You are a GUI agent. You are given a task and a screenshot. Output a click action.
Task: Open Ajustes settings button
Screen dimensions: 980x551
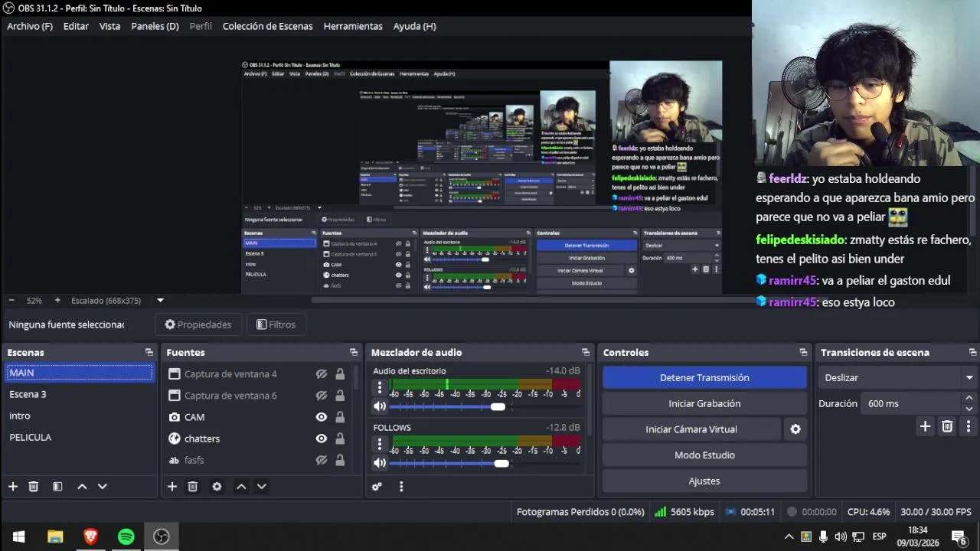pos(704,481)
